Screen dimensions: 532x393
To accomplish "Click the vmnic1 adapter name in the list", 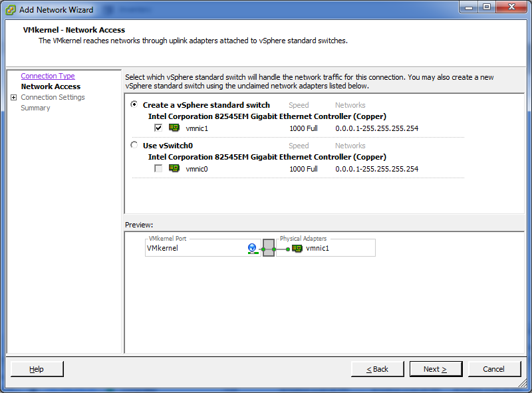I will point(197,128).
